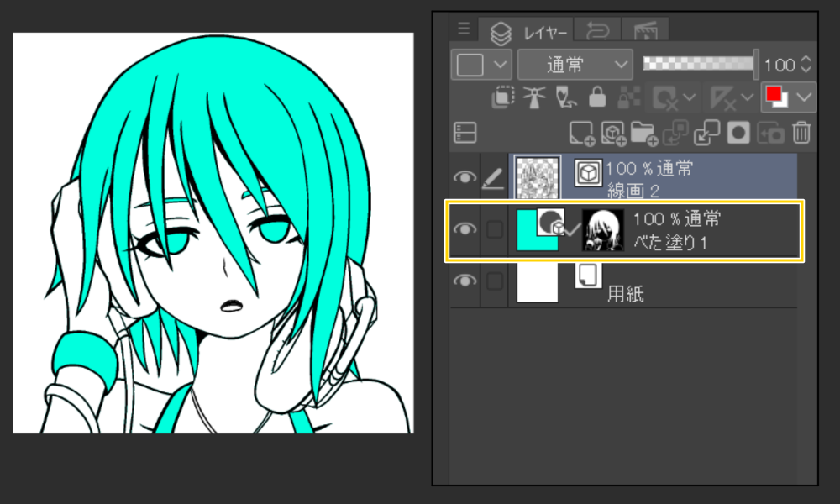Viewport: 840px width, 504px height.
Task: Click the cyan-haired artwork canvas
Action: 213,233
